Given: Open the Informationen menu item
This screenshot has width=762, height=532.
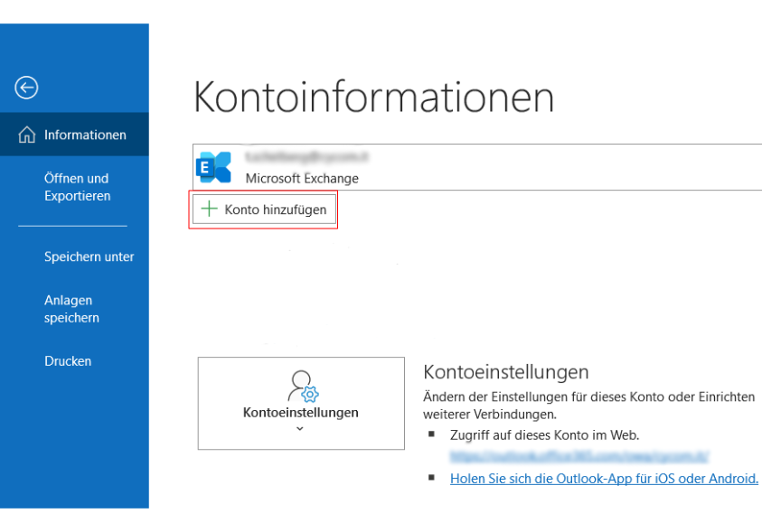Looking at the screenshot, I should (x=74, y=135).
